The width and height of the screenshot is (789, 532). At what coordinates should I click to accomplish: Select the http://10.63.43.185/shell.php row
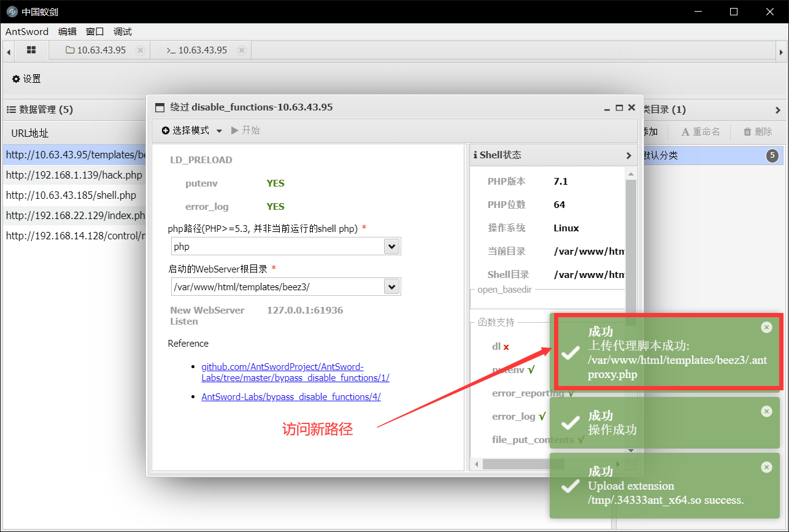coord(75,195)
